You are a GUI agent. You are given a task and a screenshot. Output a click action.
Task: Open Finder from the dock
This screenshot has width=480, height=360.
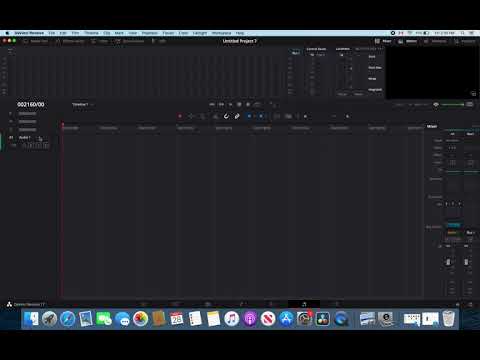point(31,319)
